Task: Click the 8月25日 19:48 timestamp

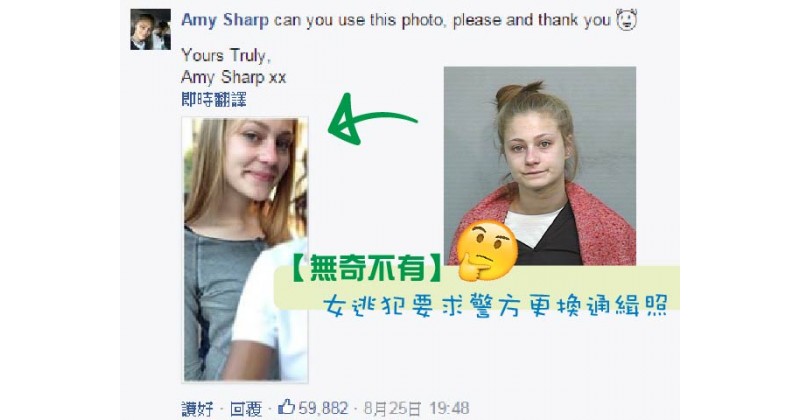Action: tap(416, 408)
